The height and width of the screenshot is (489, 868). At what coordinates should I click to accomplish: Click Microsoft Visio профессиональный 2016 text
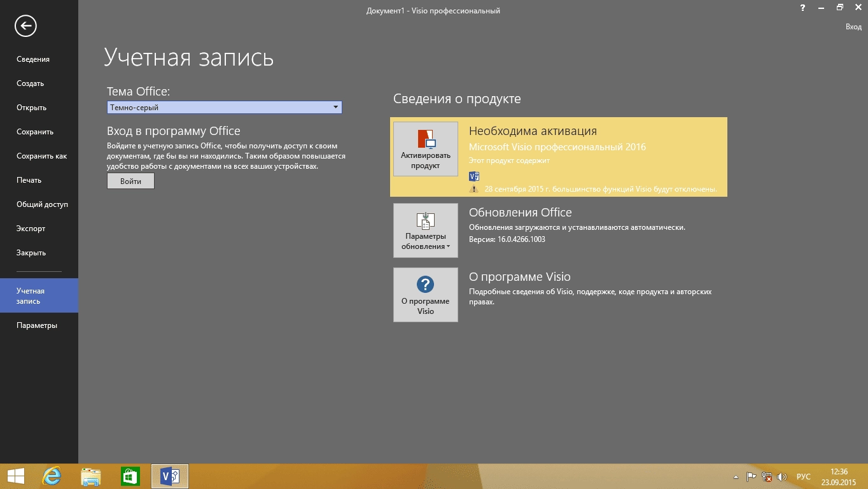point(557,147)
